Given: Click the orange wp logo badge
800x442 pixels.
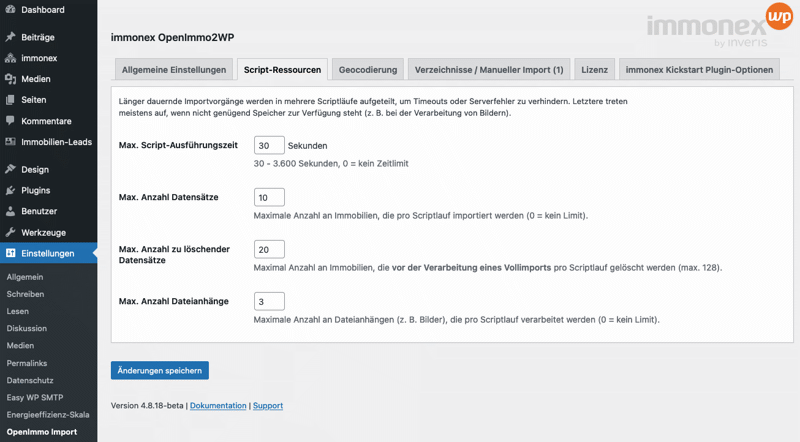Looking at the screenshot, I should [779, 16].
